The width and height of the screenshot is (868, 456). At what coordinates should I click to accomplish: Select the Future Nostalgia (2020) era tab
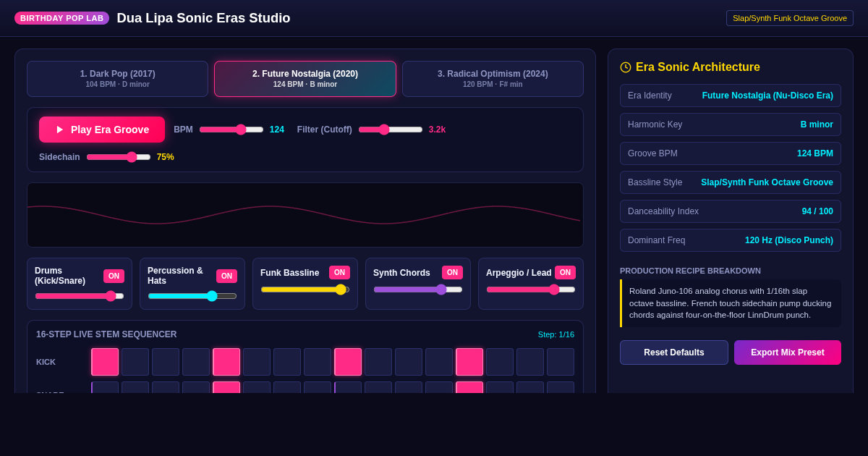(x=305, y=79)
